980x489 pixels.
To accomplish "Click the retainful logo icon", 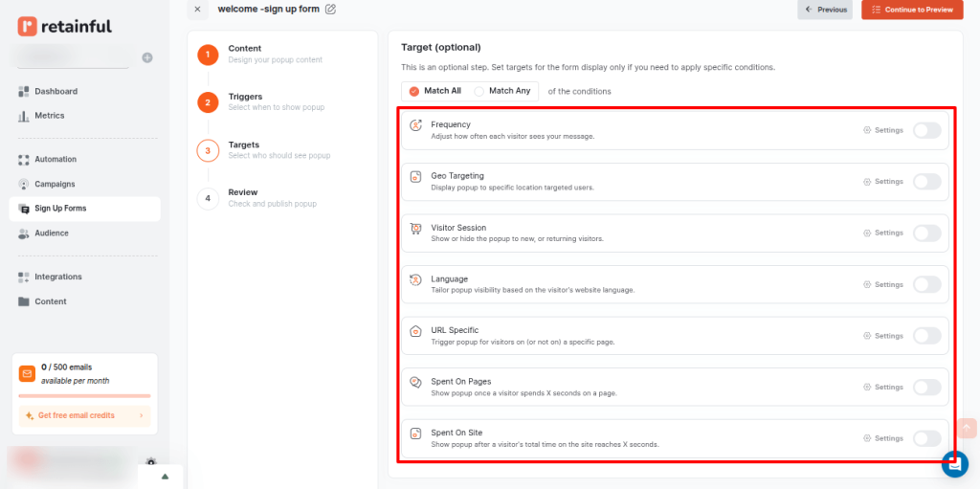I will pos(28,26).
